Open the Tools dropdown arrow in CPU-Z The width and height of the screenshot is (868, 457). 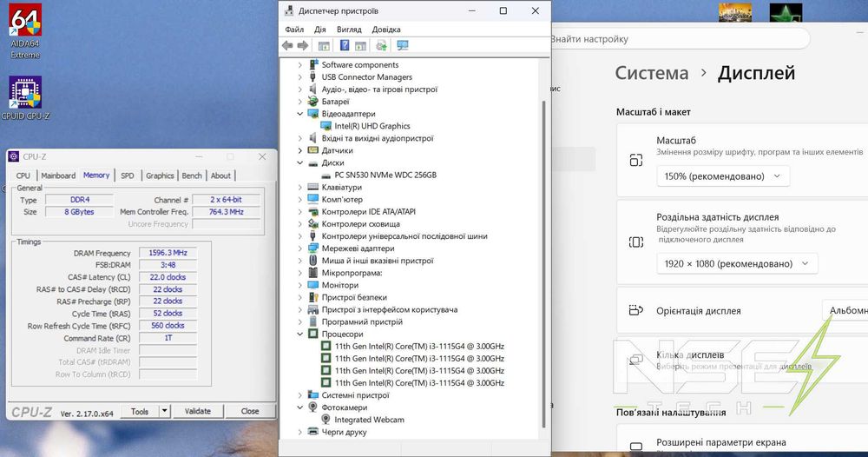[x=164, y=412]
